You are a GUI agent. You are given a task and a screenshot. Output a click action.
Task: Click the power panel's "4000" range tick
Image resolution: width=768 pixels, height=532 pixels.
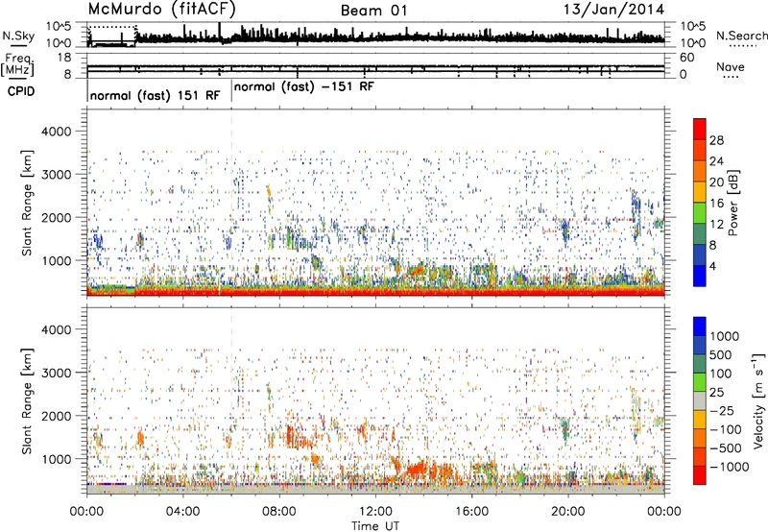[56, 132]
